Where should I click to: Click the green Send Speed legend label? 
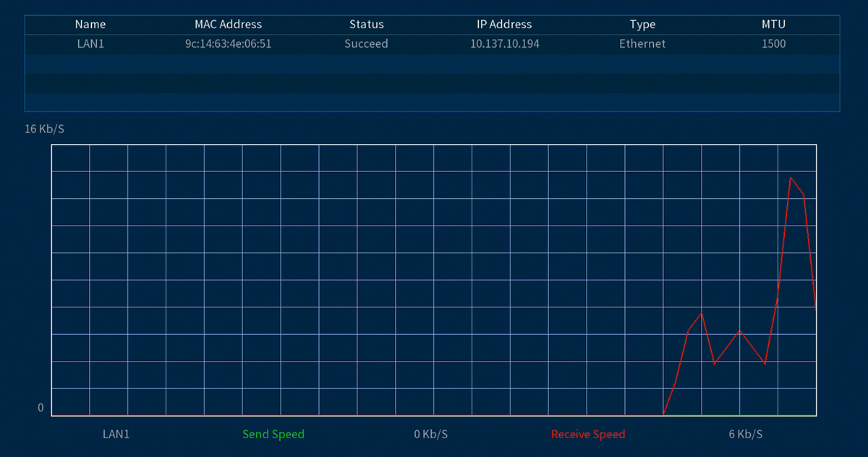273,435
